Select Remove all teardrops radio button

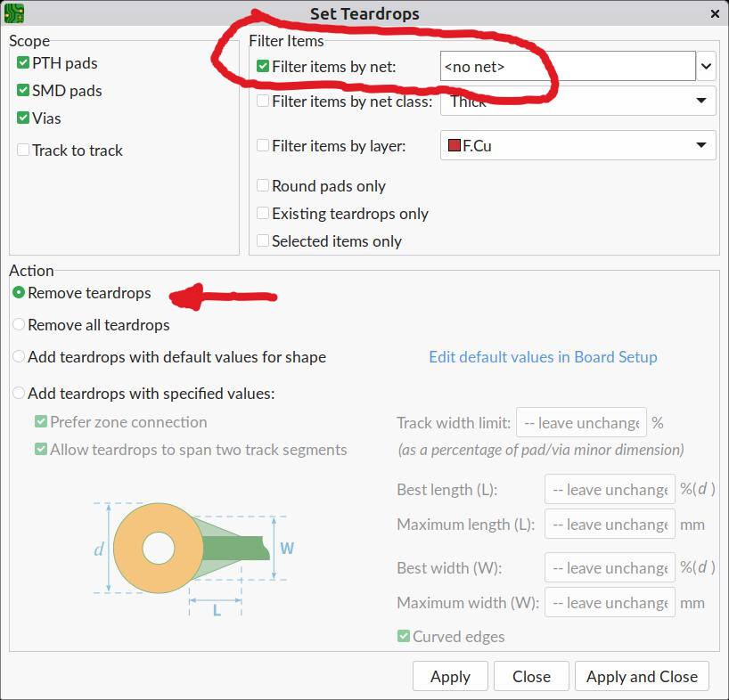pyautogui.click(x=19, y=325)
